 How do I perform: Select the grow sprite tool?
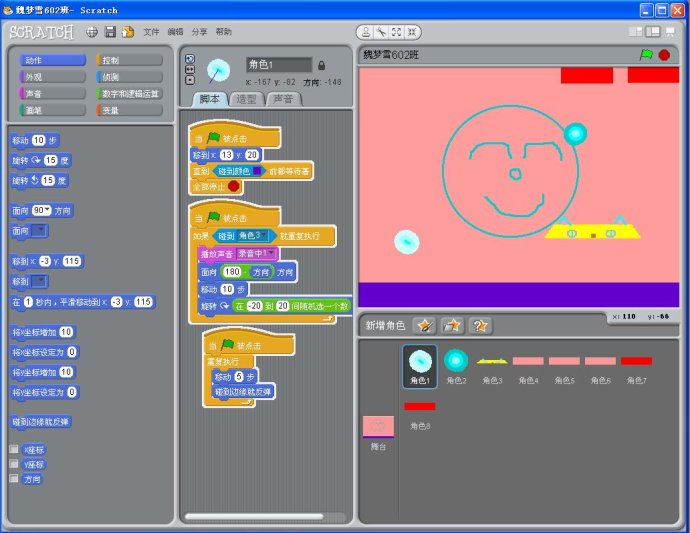point(396,32)
